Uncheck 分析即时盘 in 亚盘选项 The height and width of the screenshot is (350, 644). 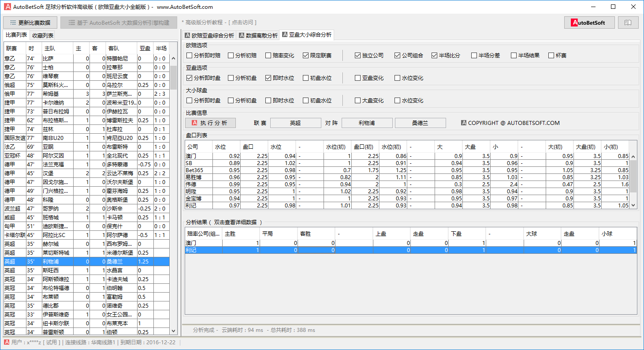tap(204, 78)
